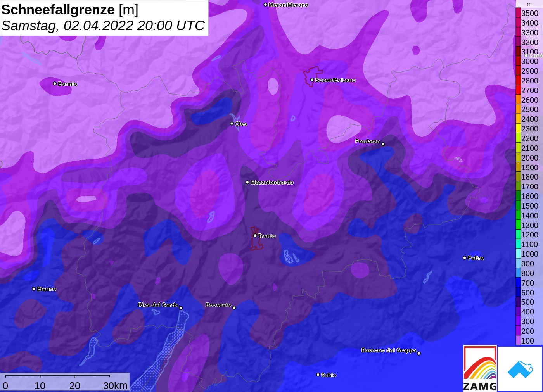Click the Schneefallgrenze title text
543x392 pixels.
coord(58,10)
